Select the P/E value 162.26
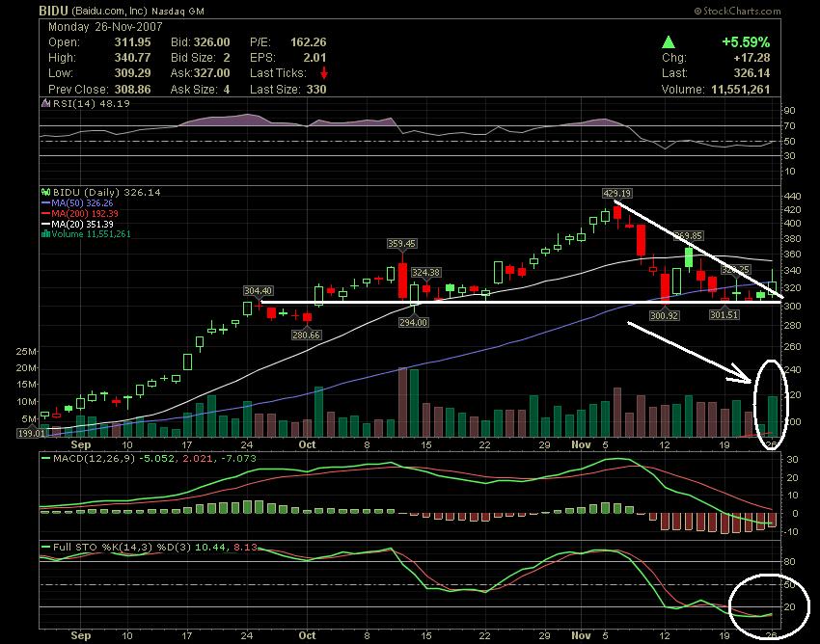The height and width of the screenshot is (644, 820). point(309,42)
